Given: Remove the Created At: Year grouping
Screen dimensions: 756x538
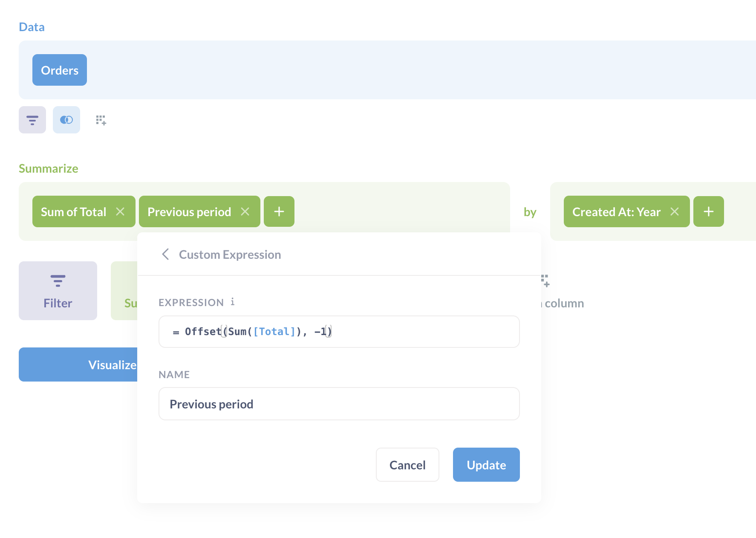Looking at the screenshot, I should pos(675,211).
